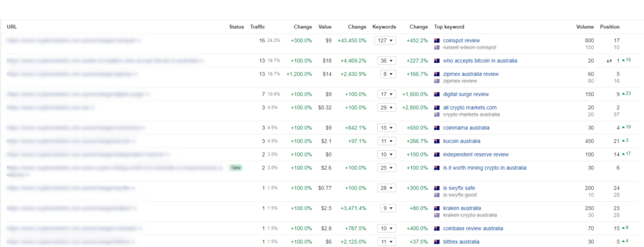Click the flag beside all crypto markets.com
Image resolution: width=644 pixels, height=247 pixels.
coord(436,108)
